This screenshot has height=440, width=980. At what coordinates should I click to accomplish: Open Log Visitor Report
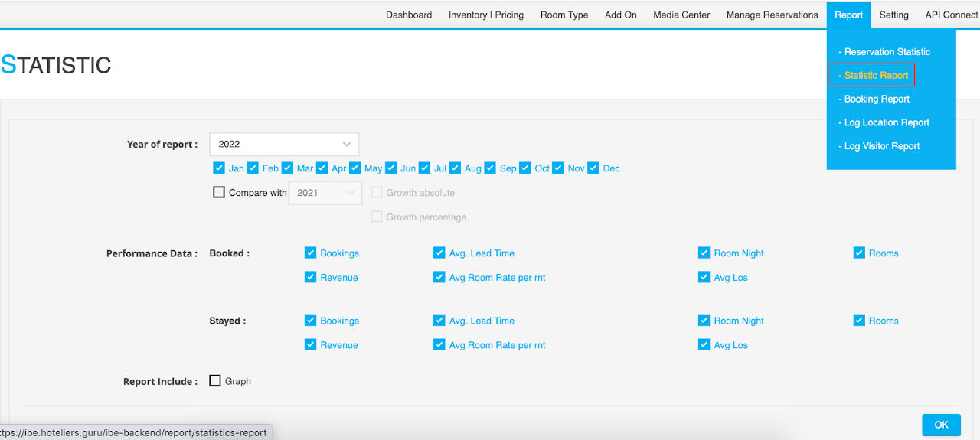(x=881, y=146)
